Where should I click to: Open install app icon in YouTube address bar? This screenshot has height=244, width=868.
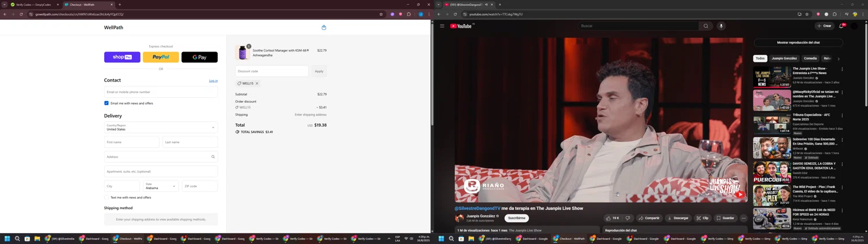pyautogui.click(x=799, y=14)
